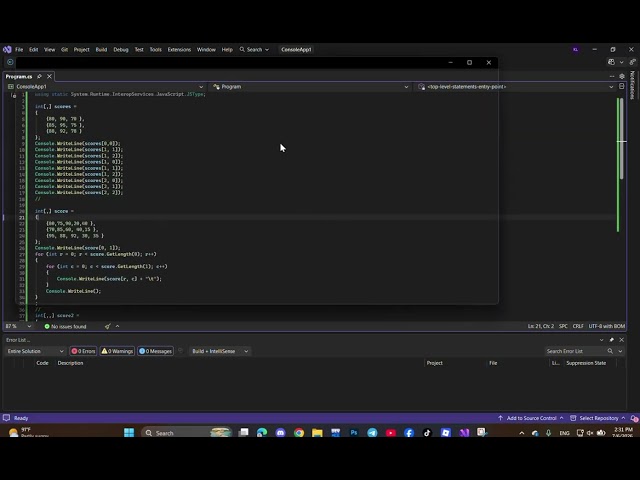The width and height of the screenshot is (640, 480).
Task: Click Select Repository in status bar
Action: [x=598, y=418]
